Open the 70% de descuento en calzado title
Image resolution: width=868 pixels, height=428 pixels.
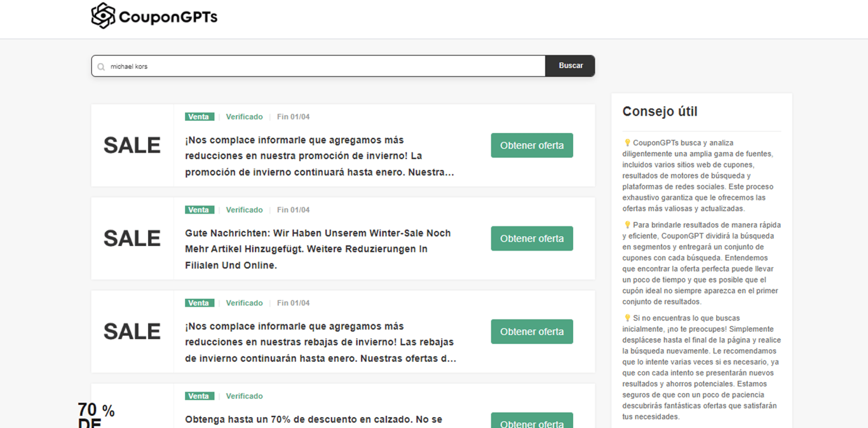click(x=313, y=420)
